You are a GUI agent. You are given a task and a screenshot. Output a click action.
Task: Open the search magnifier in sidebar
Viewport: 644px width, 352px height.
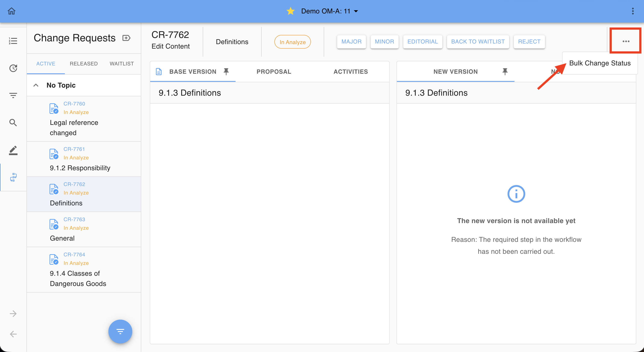coord(13,123)
